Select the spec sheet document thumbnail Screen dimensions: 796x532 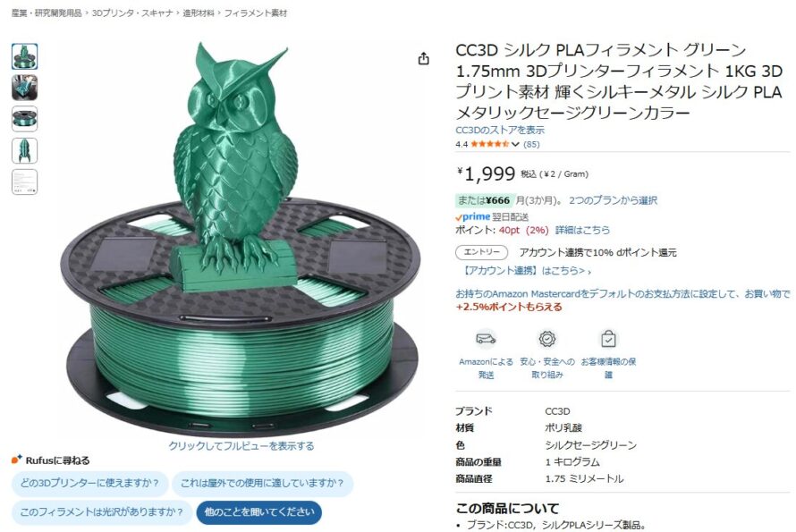[24, 182]
